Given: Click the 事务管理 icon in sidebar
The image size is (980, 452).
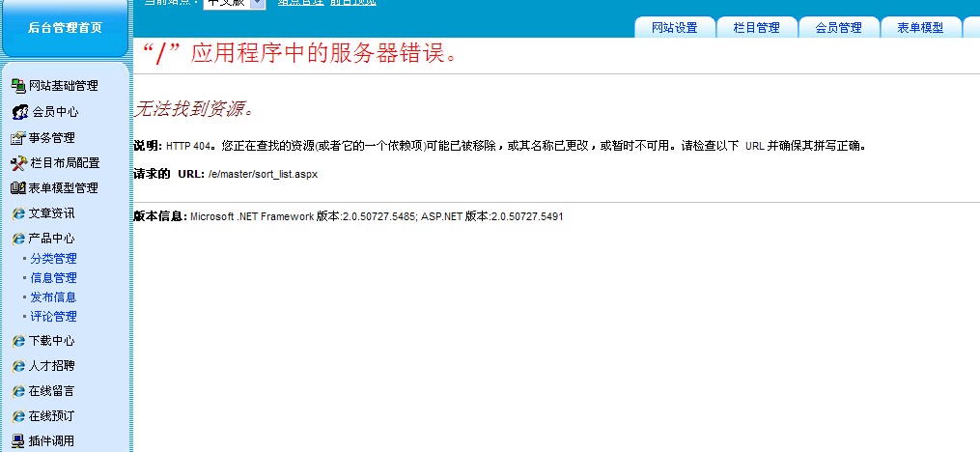Looking at the screenshot, I should pyautogui.click(x=17, y=138).
